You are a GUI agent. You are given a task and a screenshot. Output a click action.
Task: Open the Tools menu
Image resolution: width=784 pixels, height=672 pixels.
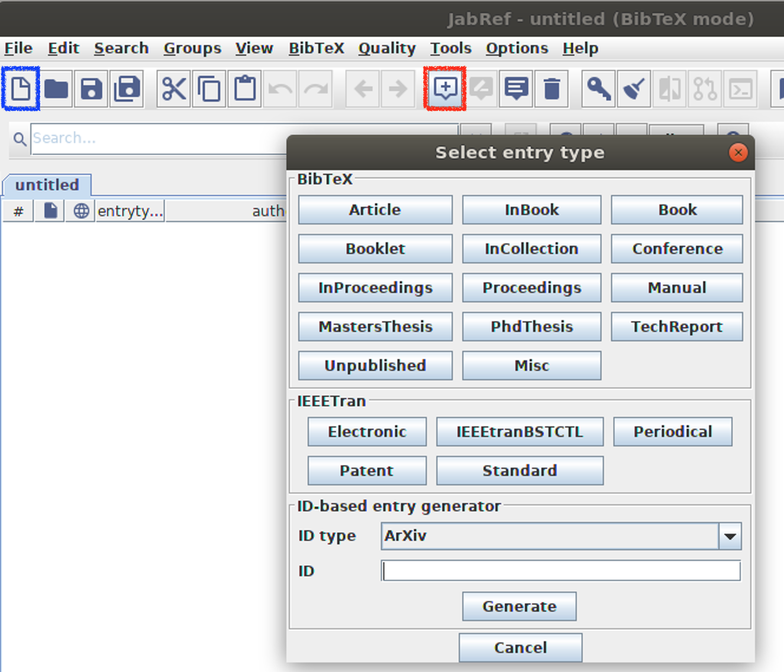[450, 48]
